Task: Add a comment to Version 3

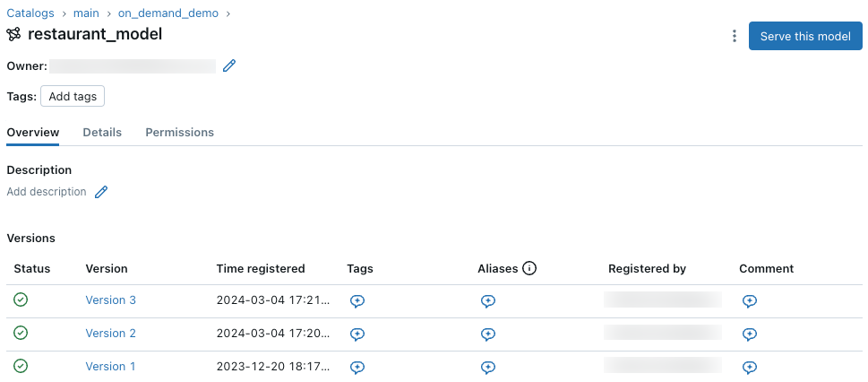Action: (750, 301)
